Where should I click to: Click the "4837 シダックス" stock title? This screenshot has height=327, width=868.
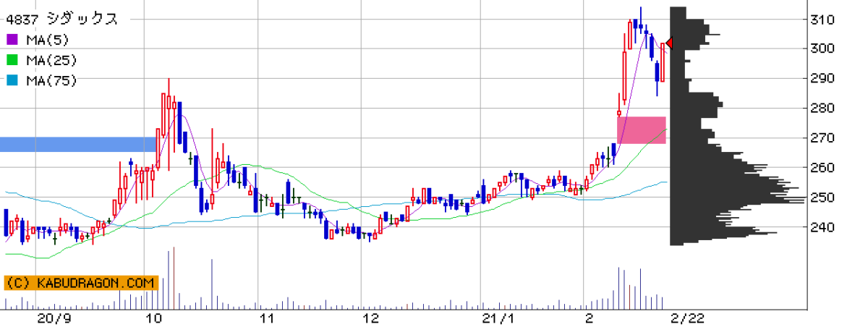61,20
